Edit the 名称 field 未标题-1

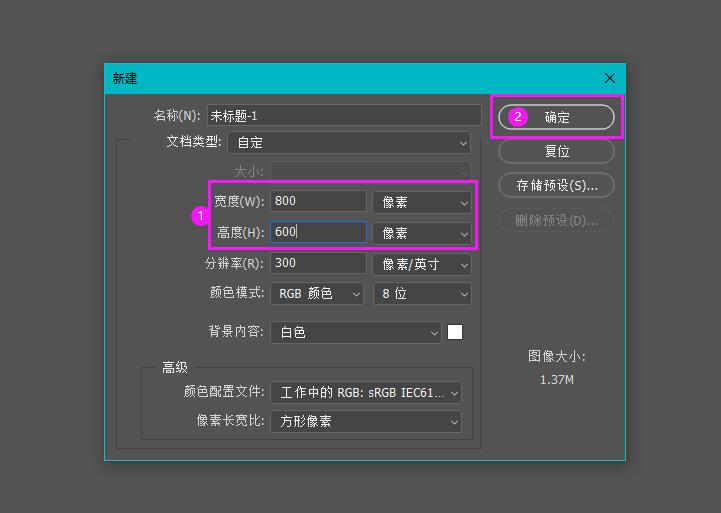[x=344, y=115]
